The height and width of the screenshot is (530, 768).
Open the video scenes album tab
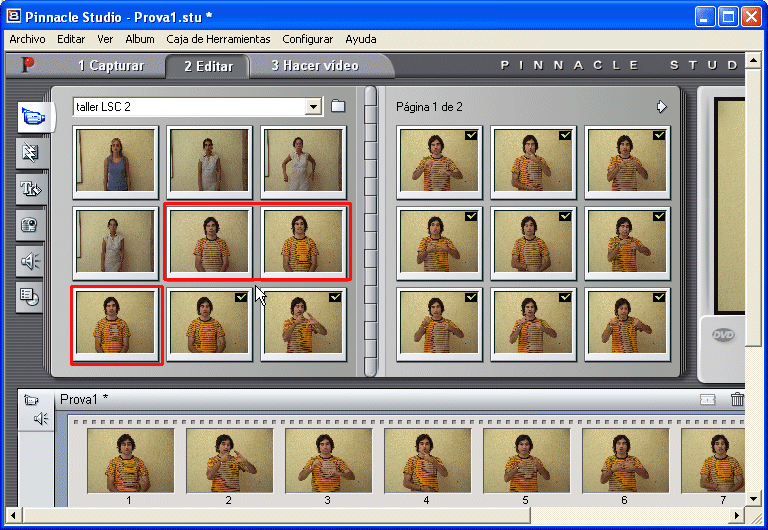pyautogui.click(x=34, y=118)
